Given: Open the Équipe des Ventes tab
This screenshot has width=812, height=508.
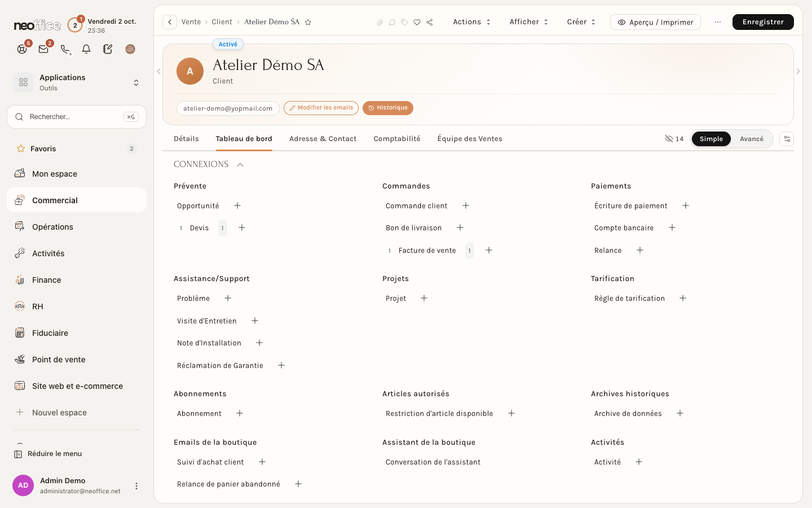Looking at the screenshot, I should [470, 139].
